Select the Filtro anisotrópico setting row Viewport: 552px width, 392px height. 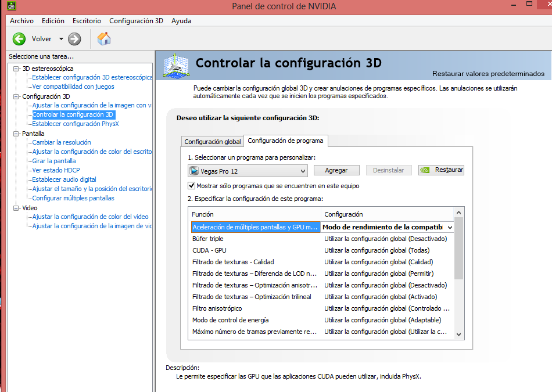pyautogui.click(x=322, y=308)
